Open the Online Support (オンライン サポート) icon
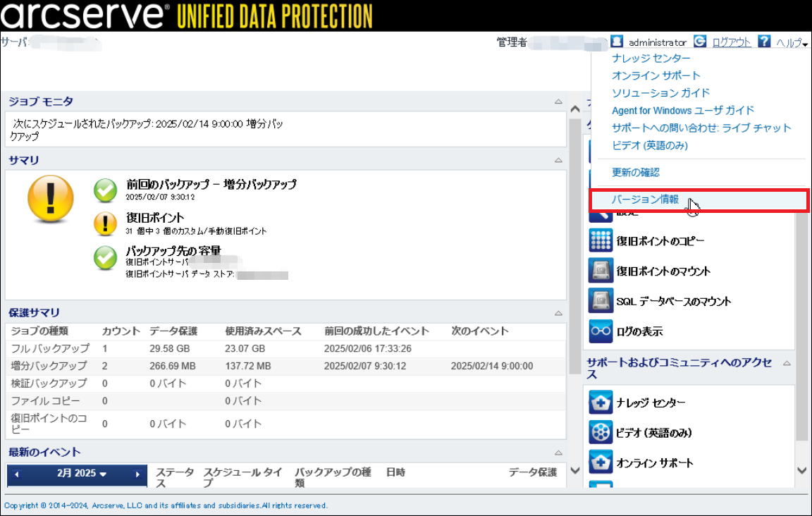This screenshot has width=812, height=516. 601,462
